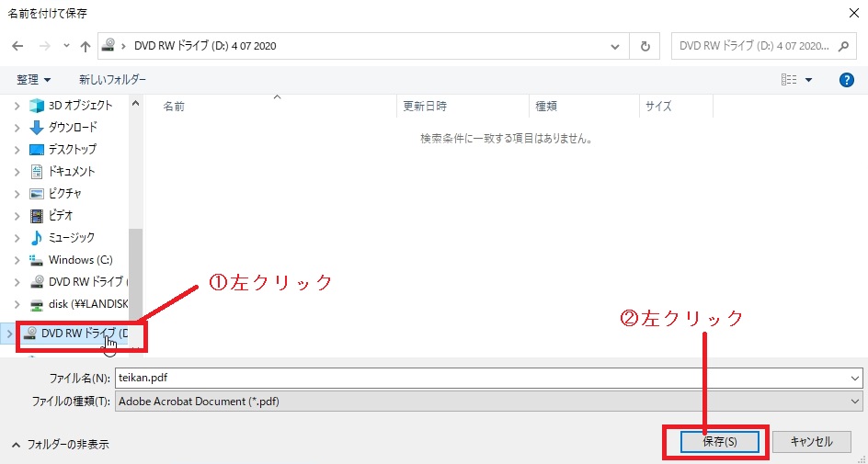Image resolution: width=868 pixels, height=464 pixels.
Task: Click the キャンセル button
Action: pos(809,441)
